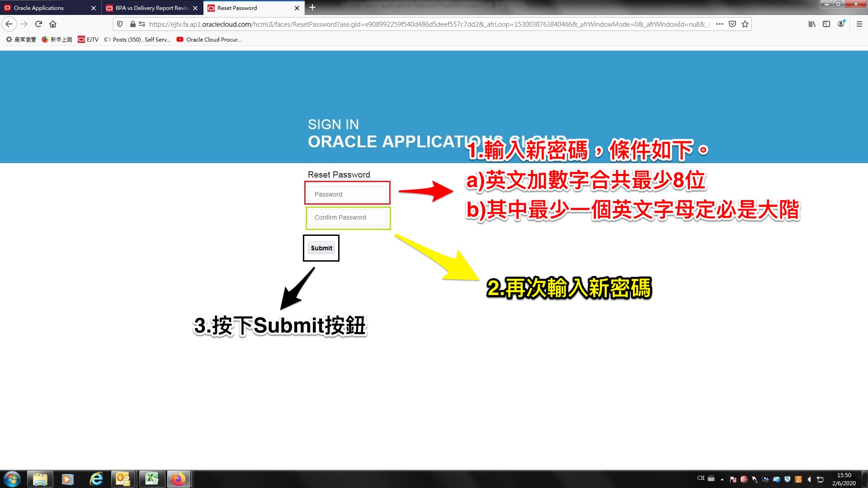Open Firefox hamburger menu
Image resolution: width=868 pixels, height=488 pixels.
[859, 24]
